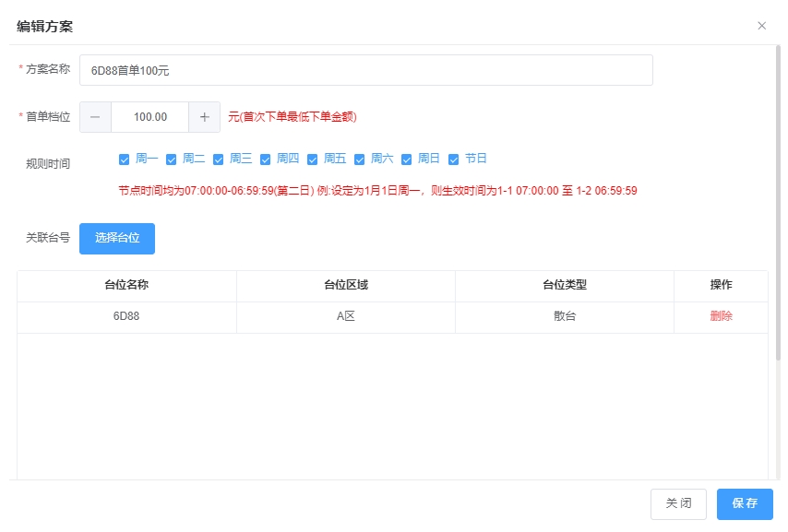The width and height of the screenshot is (788, 532).
Task: Open table picker via 选择台位 button
Action: (117, 238)
